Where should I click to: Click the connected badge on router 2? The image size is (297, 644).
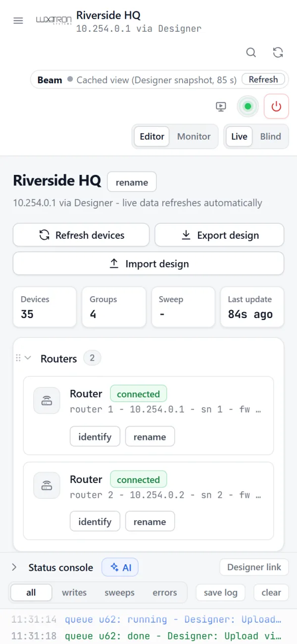(x=139, y=480)
